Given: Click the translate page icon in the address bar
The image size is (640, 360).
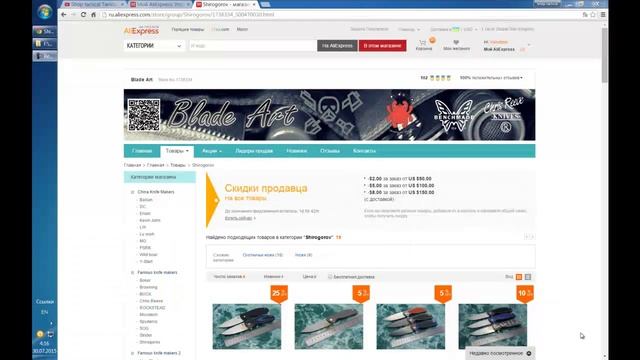Looking at the screenshot, I should coord(585,15).
